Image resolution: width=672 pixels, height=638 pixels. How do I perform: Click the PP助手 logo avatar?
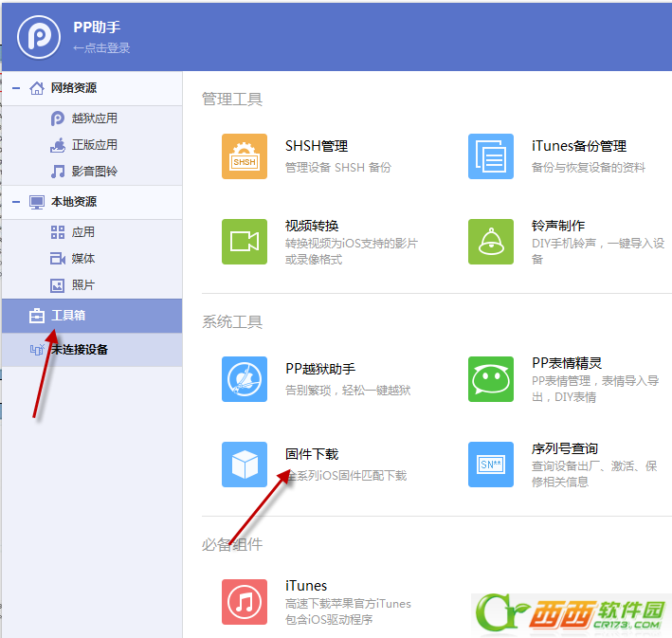click(39, 37)
